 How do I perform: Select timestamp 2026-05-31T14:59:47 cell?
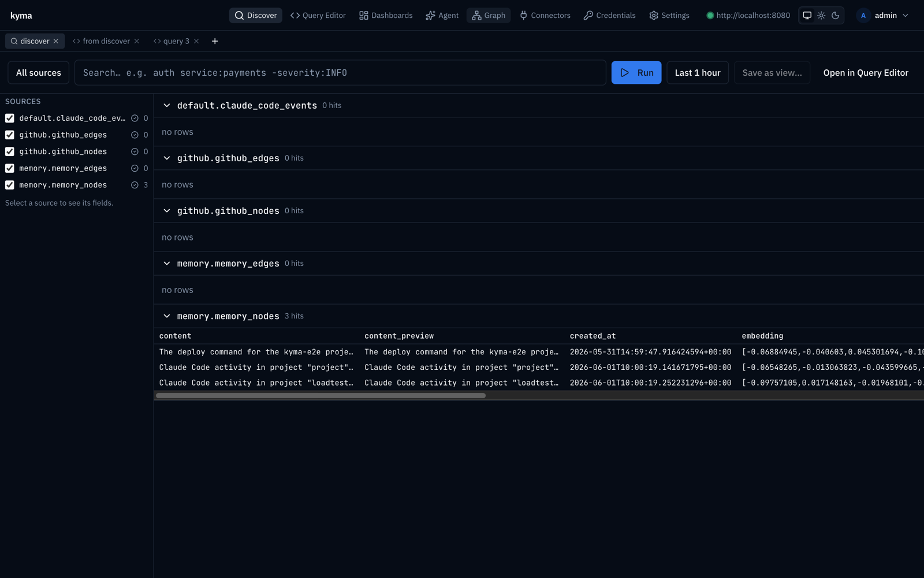tap(650, 352)
